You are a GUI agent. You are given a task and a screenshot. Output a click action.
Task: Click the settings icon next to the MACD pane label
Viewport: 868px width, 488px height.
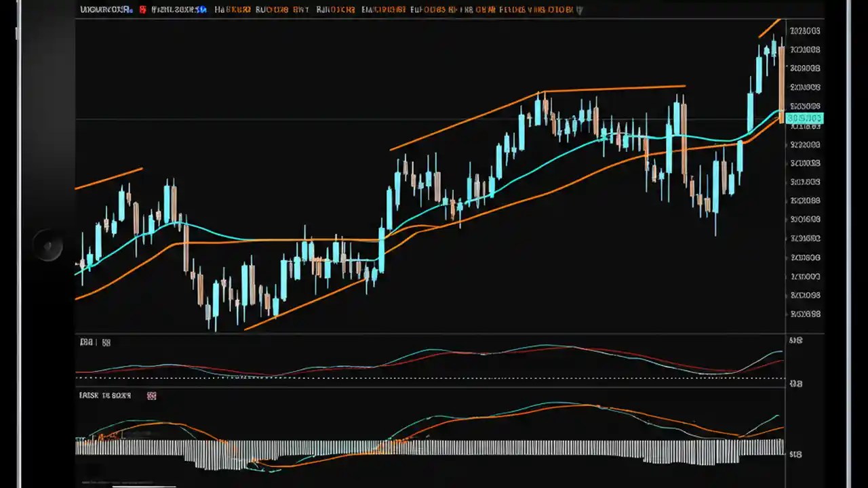(151, 396)
